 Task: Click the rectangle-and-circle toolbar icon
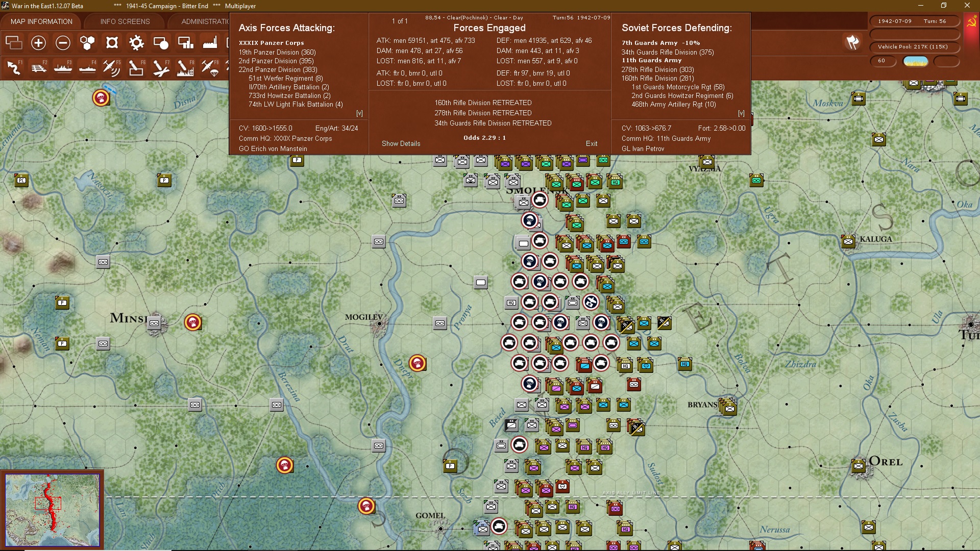[161, 43]
